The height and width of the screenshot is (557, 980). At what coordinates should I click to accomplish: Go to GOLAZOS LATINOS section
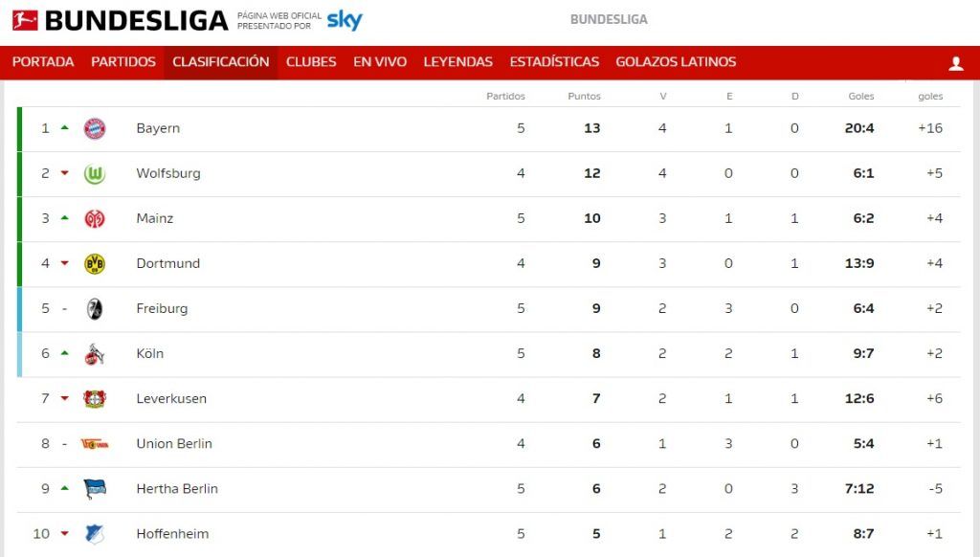pos(676,62)
